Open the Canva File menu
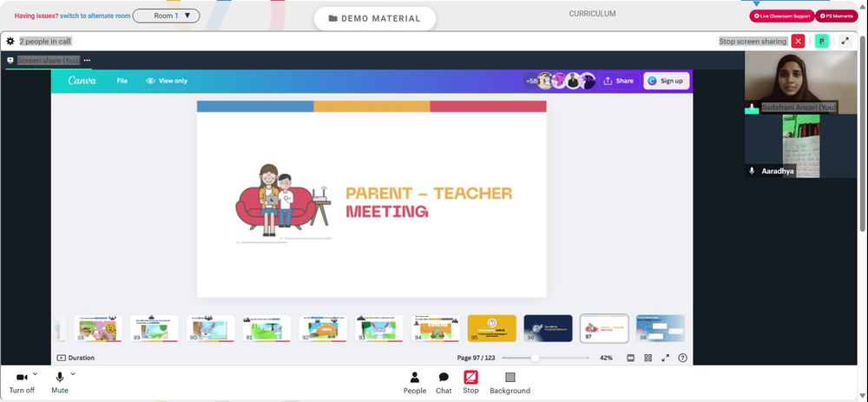This screenshot has width=868, height=402. click(x=122, y=81)
